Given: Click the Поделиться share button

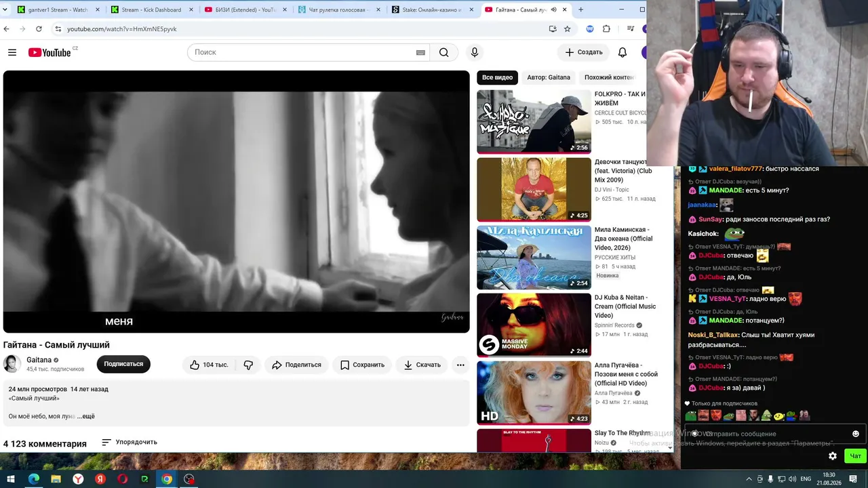Looking at the screenshot, I should tap(296, 365).
